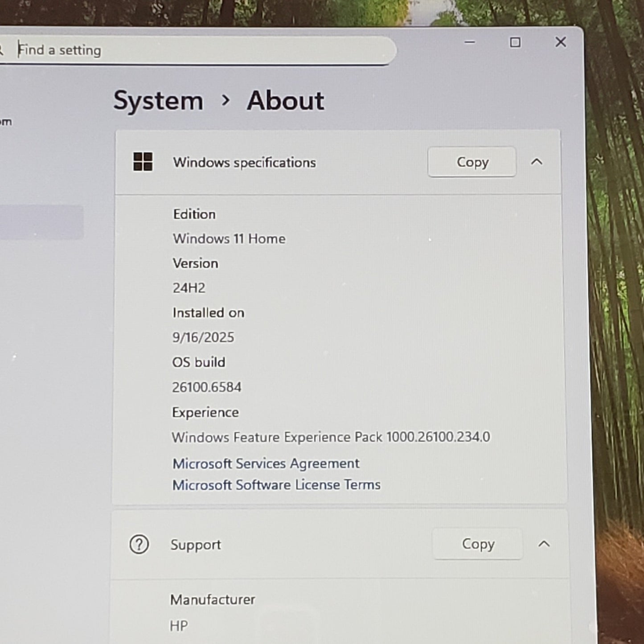Collapse the Windows specifications section
This screenshot has height=644, width=644.
click(x=537, y=162)
